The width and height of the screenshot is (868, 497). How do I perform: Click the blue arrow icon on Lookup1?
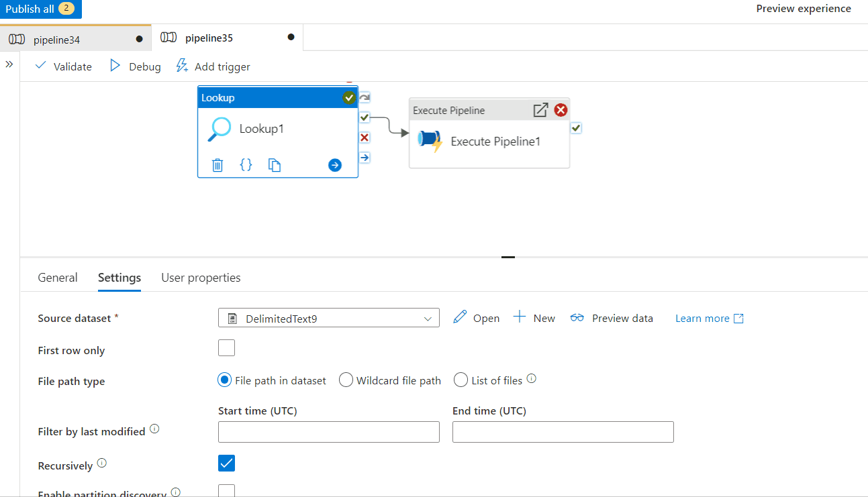[334, 164]
